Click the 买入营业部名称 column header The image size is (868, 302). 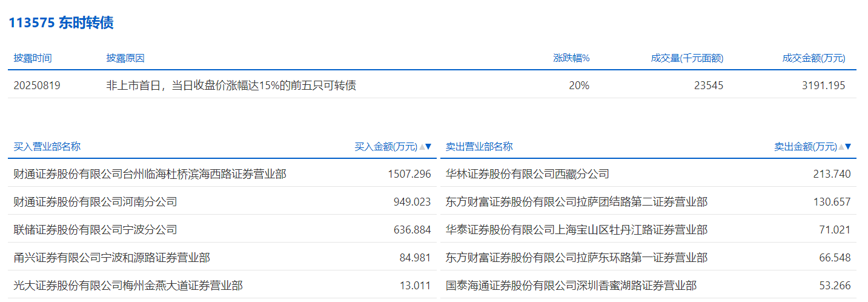(47, 147)
